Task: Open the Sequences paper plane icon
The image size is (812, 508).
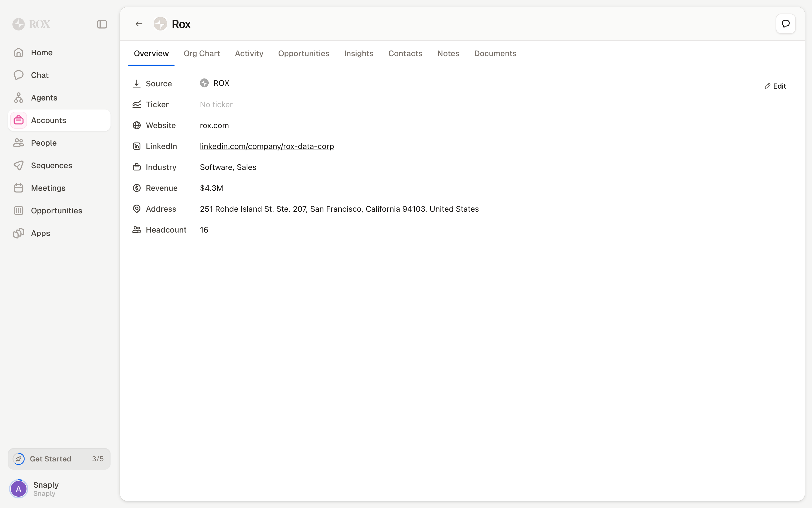Action: click(19, 165)
